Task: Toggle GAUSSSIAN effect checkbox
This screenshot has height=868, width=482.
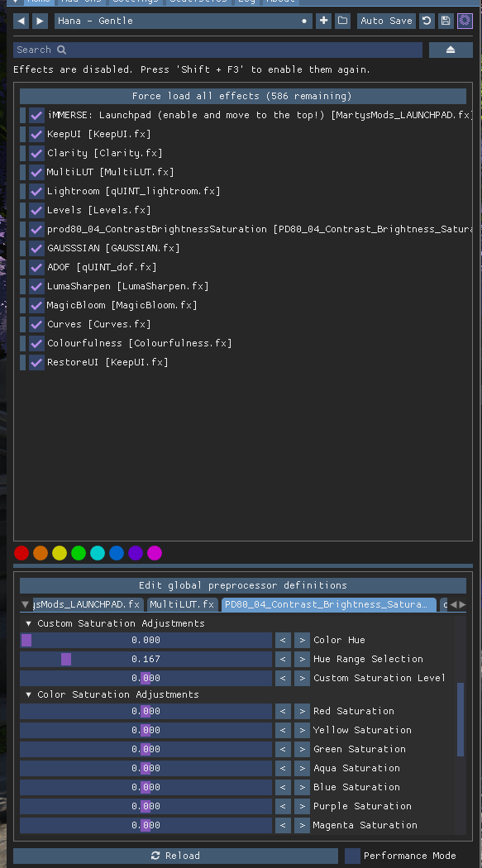Action: tap(36, 249)
